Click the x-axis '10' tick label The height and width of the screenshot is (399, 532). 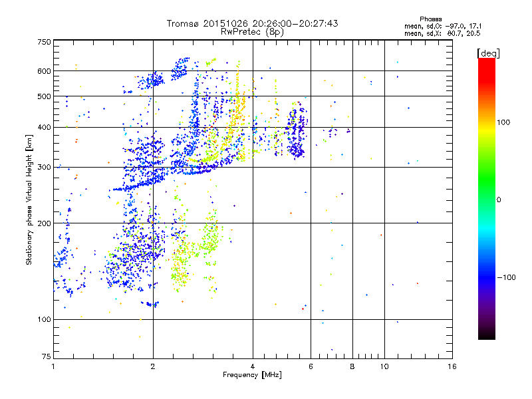pyautogui.click(x=384, y=366)
